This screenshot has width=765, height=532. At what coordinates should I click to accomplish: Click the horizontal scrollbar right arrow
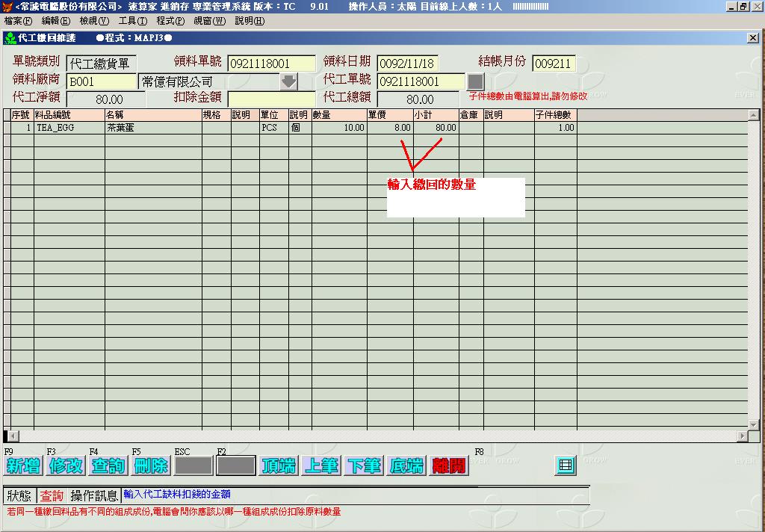tap(742, 436)
